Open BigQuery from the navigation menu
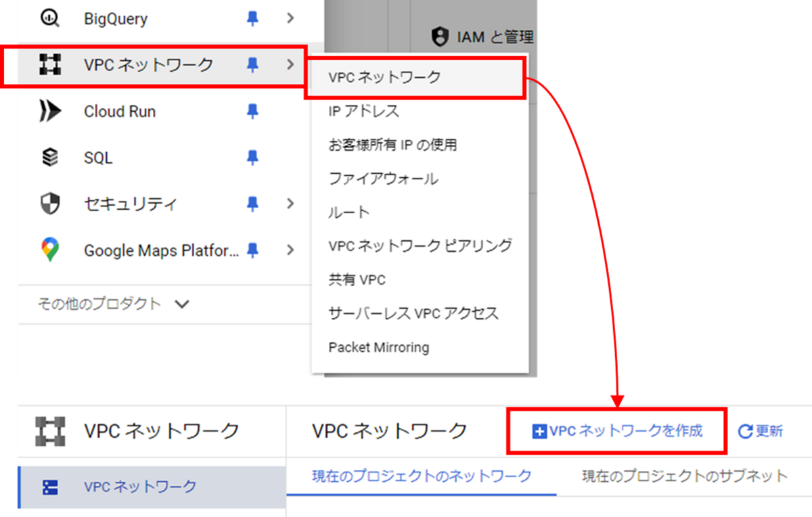Screen dimensions: 812x517 pyautogui.click(x=116, y=19)
